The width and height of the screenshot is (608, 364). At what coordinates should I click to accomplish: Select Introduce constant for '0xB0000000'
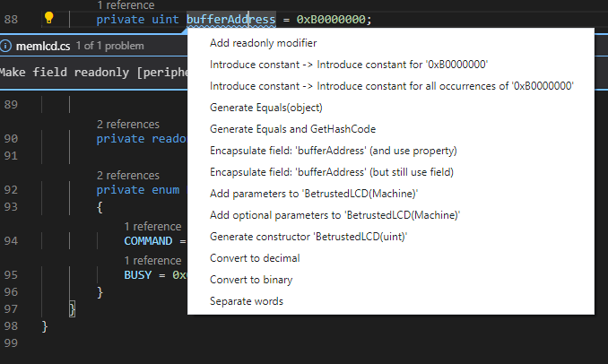tap(349, 65)
